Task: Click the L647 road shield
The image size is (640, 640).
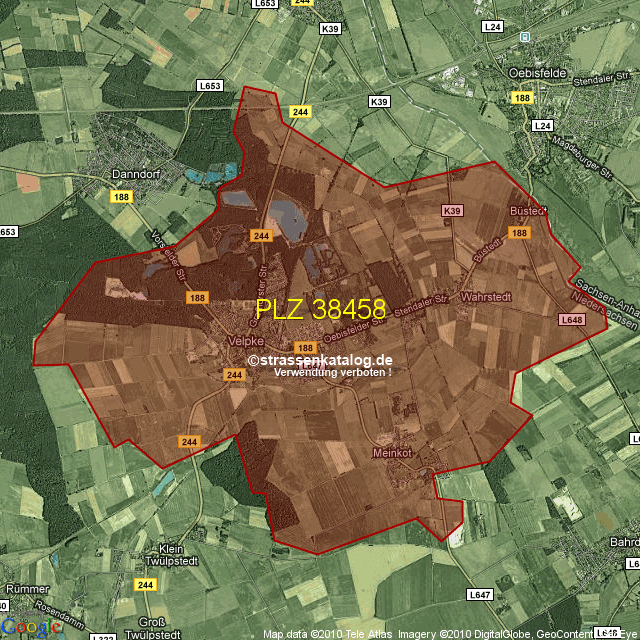Action: 480,595
